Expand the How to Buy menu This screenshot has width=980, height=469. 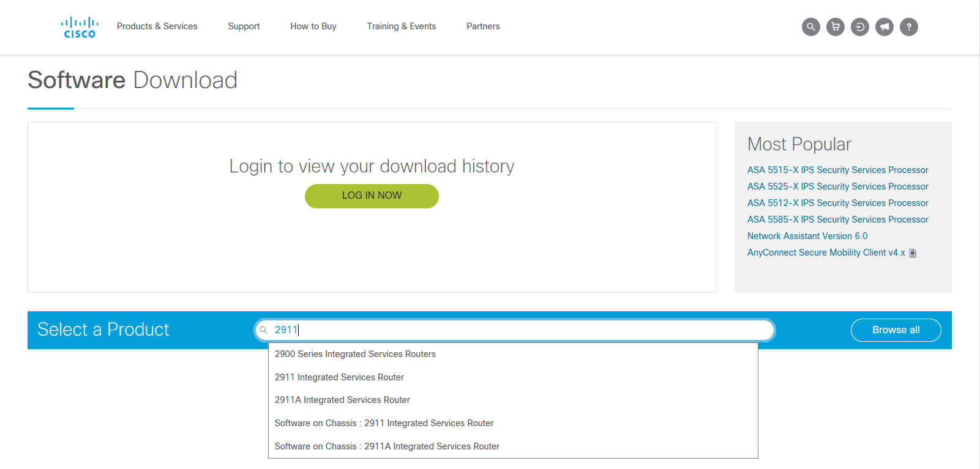[x=313, y=26]
